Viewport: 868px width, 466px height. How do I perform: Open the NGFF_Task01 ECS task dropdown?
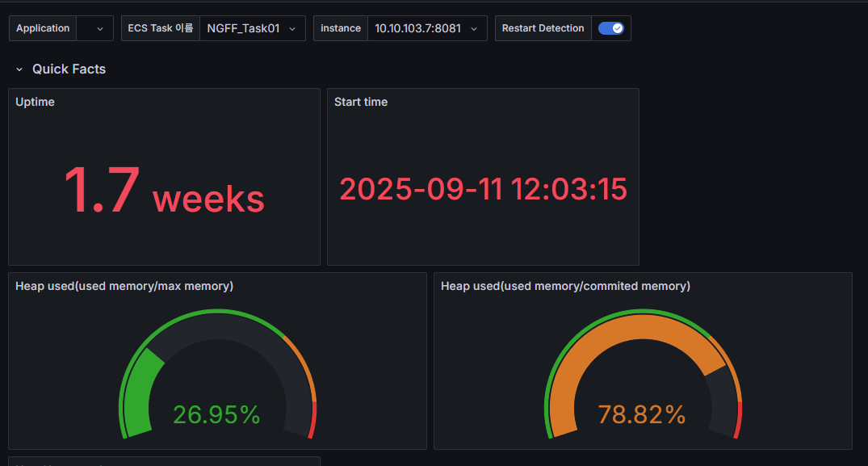(252, 28)
